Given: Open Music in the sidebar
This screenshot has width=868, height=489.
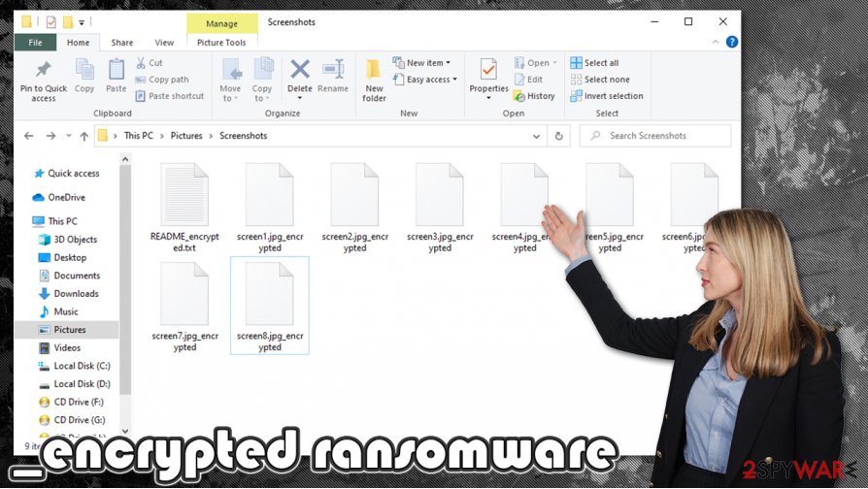Looking at the screenshot, I should [x=58, y=312].
